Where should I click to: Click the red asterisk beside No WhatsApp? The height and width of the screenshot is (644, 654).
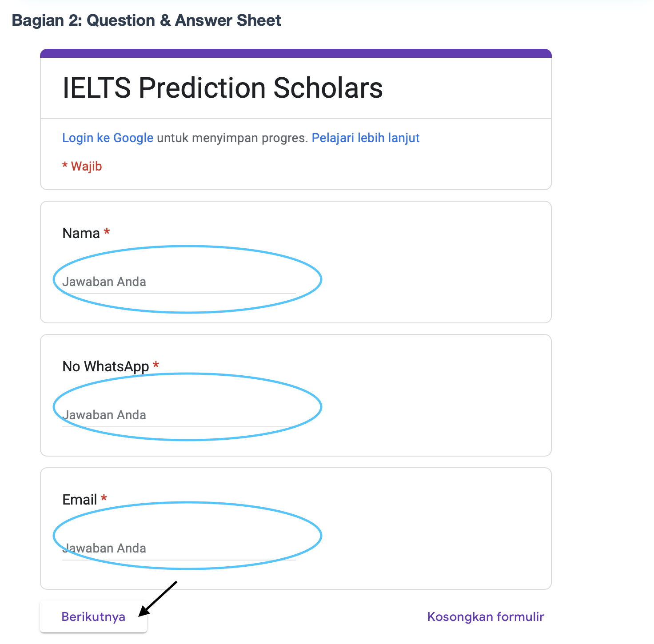(156, 365)
